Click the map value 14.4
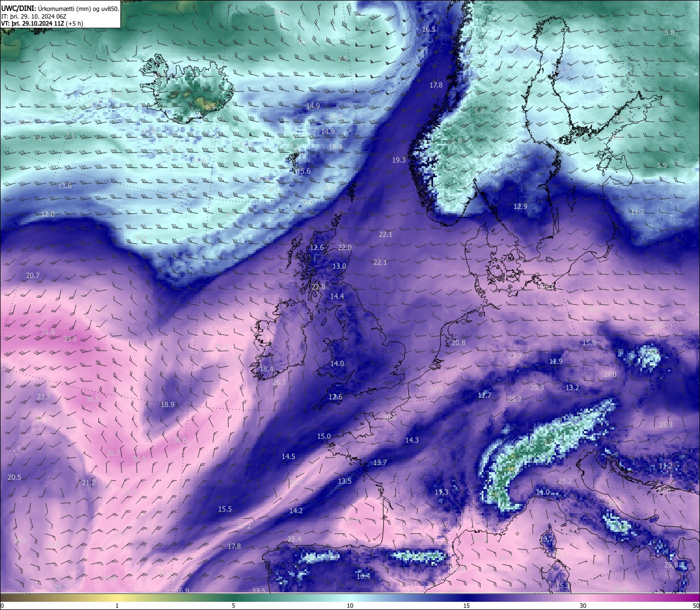700x610 pixels. (337, 297)
